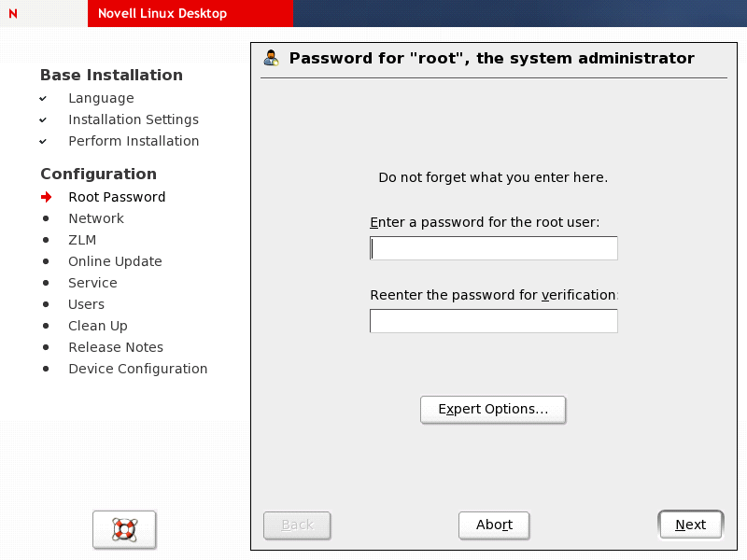Select the ZLM configuration step
This screenshot has width=747, height=560.
82,240
